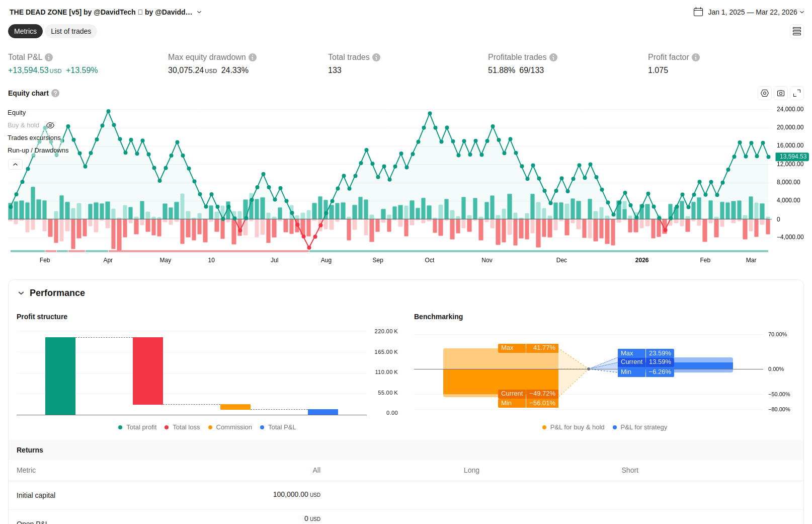Take a snapshot with the camera icon
The width and height of the screenshot is (812, 524).
(780, 93)
